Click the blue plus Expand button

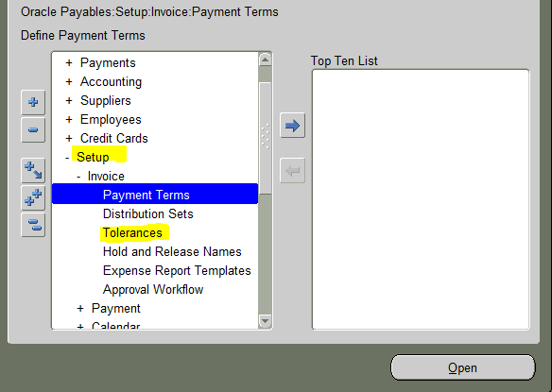click(x=33, y=102)
